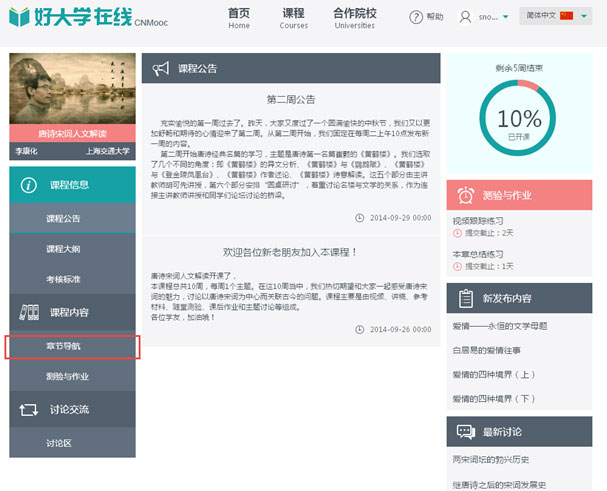Click the info icon beside 课程信息
Screen dimensions: 607x491
tap(28, 184)
